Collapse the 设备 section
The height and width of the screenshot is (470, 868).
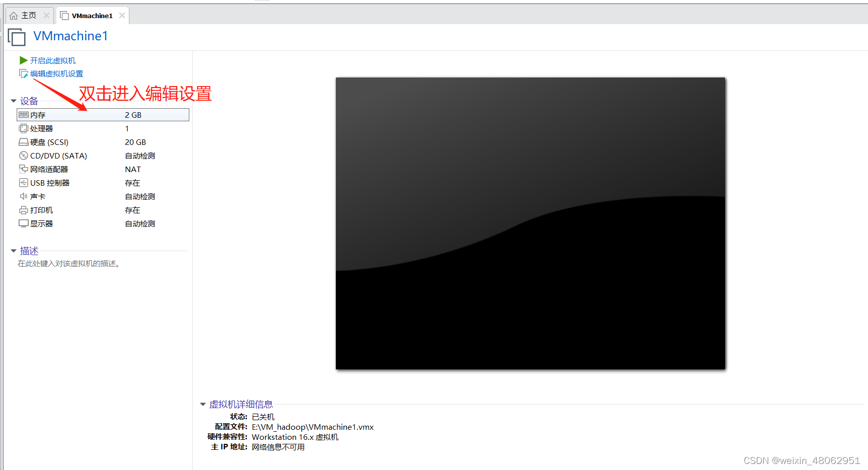point(13,101)
